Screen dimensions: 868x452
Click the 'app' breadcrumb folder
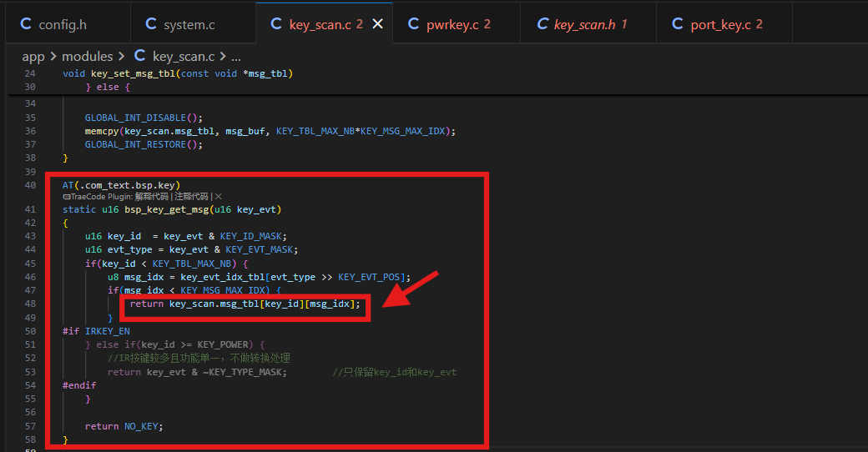[x=33, y=57]
